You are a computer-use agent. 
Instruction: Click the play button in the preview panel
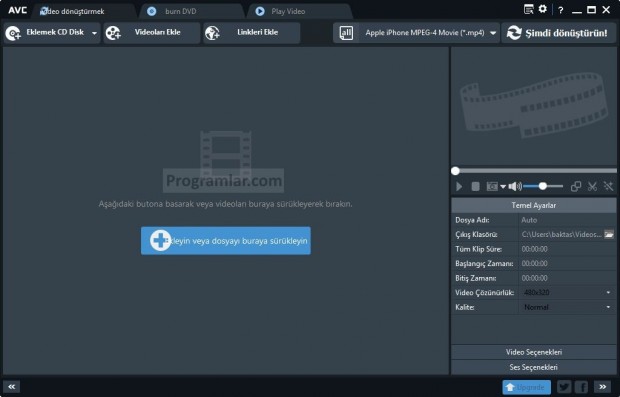(459, 186)
